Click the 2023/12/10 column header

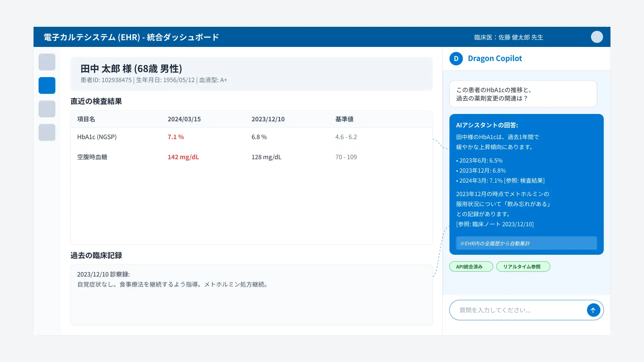click(x=268, y=119)
